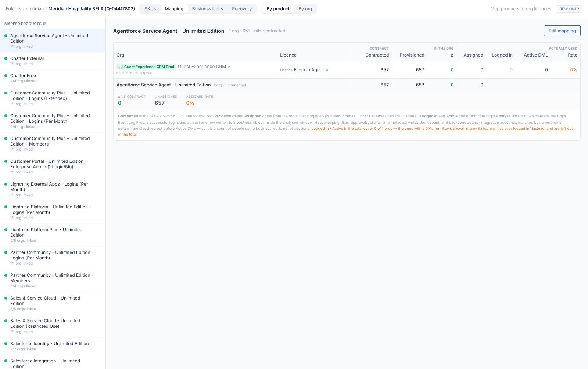The image size is (588, 369).
Task: Click the Edit mapping button
Action: point(562,31)
